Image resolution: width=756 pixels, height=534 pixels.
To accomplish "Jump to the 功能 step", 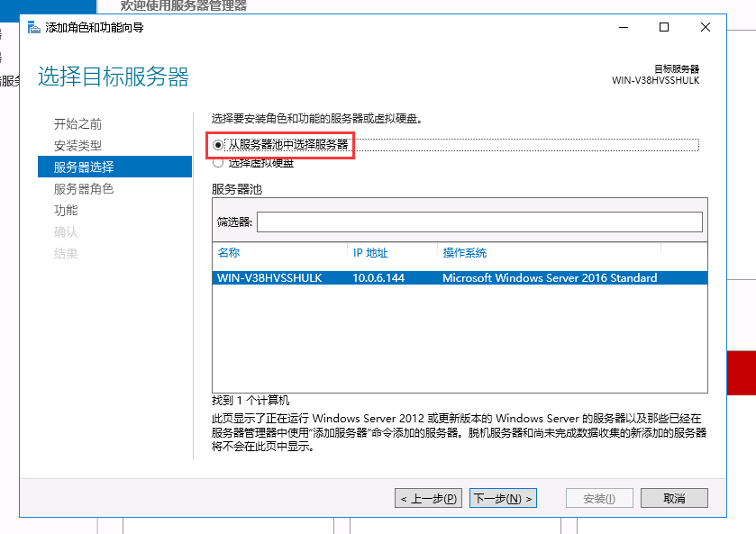I will point(66,211).
